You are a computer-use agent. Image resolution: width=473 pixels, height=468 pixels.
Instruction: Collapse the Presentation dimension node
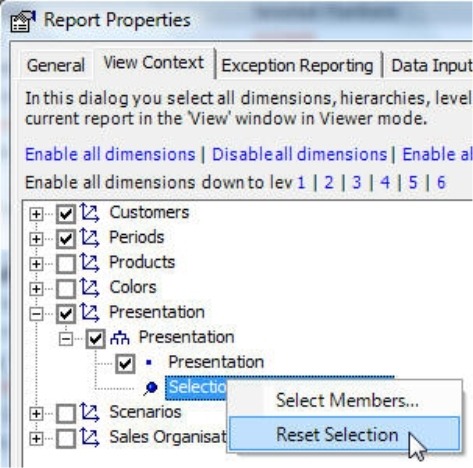36,314
